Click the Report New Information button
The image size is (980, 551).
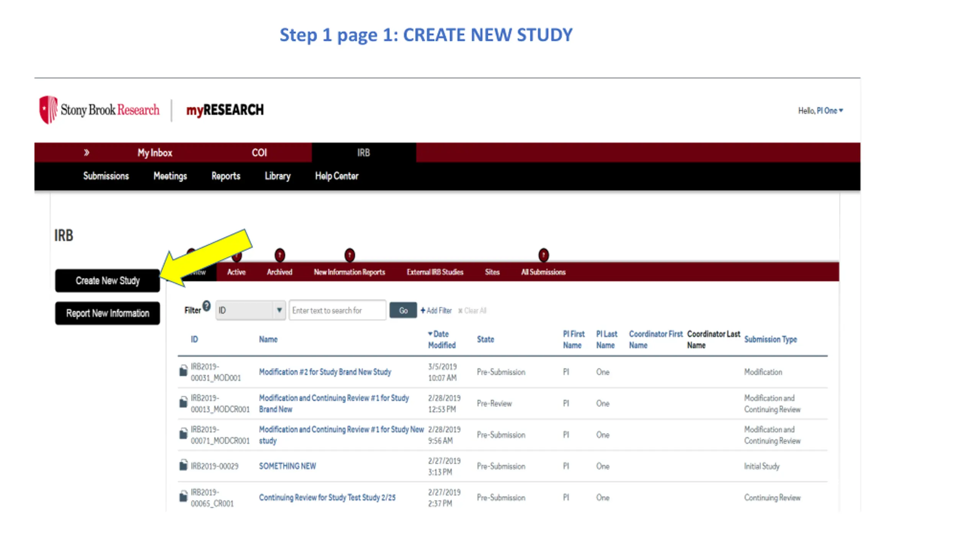[108, 313]
